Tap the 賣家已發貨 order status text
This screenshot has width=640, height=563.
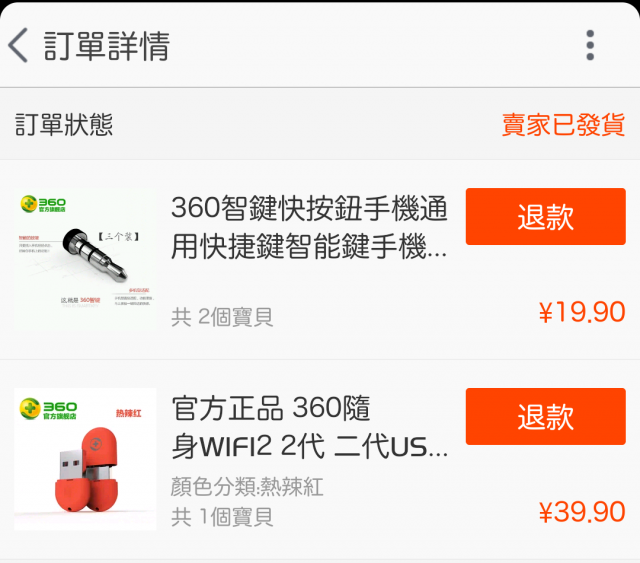pyautogui.click(x=563, y=125)
